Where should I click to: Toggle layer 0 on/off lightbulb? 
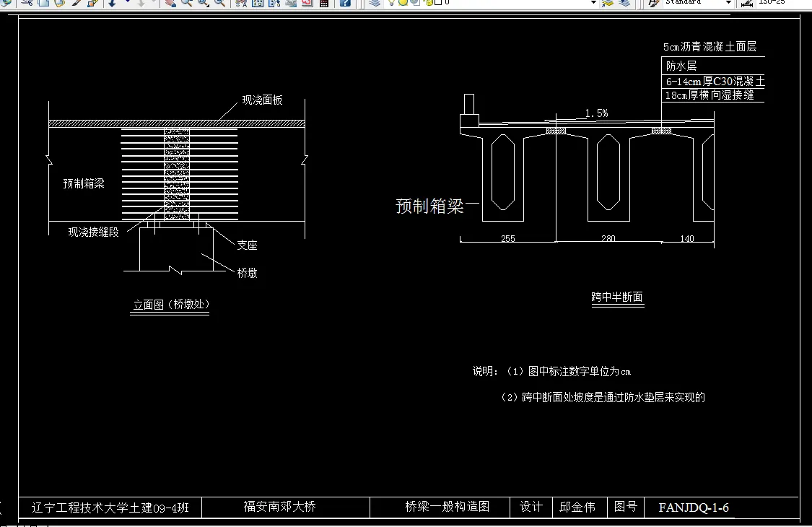[391, 3]
